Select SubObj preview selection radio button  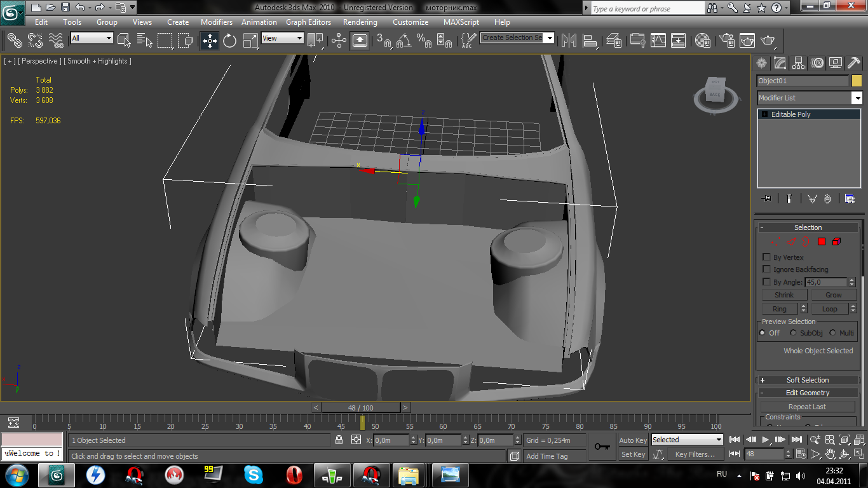tap(793, 333)
